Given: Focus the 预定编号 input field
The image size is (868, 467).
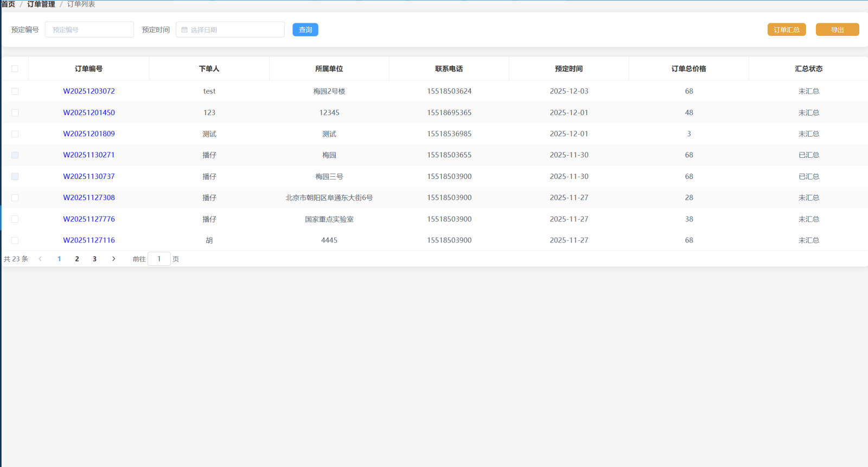Looking at the screenshot, I should point(90,30).
